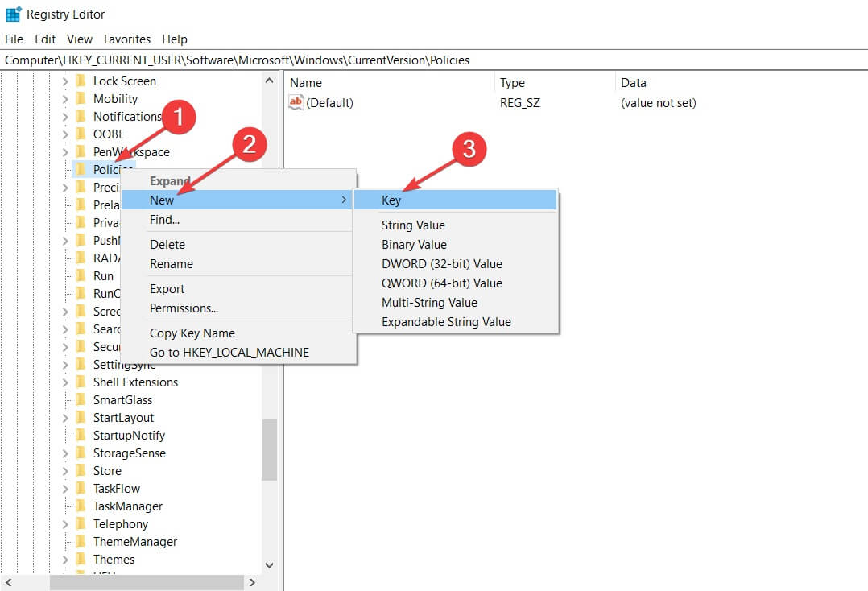Click the Registry Editor app icon
The height and width of the screenshot is (591, 868).
[13, 14]
